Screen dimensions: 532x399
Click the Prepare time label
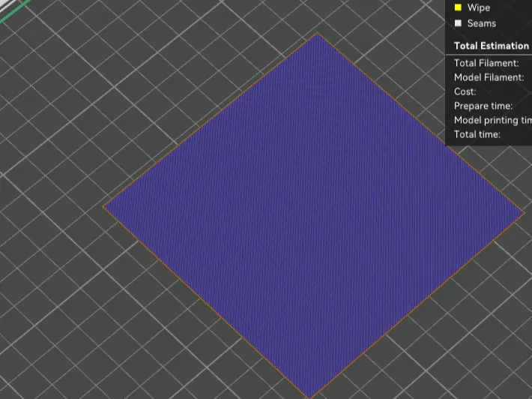[x=483, y=106]
